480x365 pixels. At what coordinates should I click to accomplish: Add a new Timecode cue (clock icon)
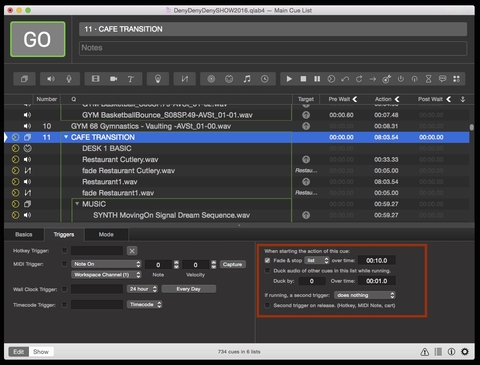click(265, 79)
